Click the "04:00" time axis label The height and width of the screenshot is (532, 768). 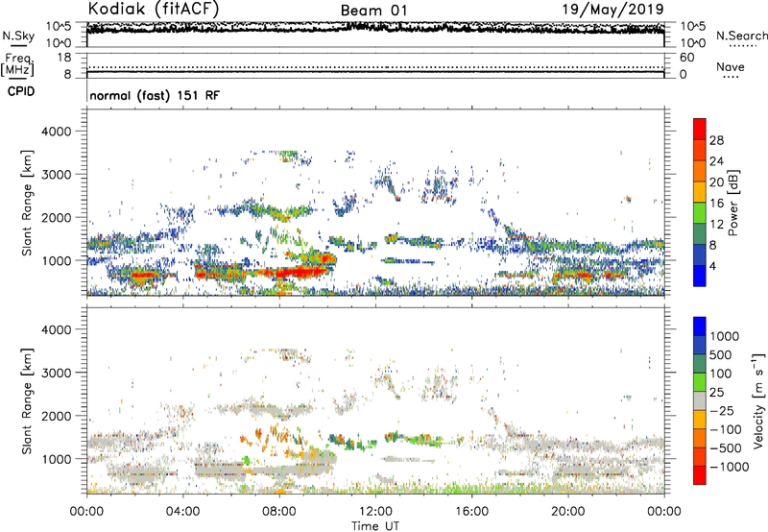[183, 512]
